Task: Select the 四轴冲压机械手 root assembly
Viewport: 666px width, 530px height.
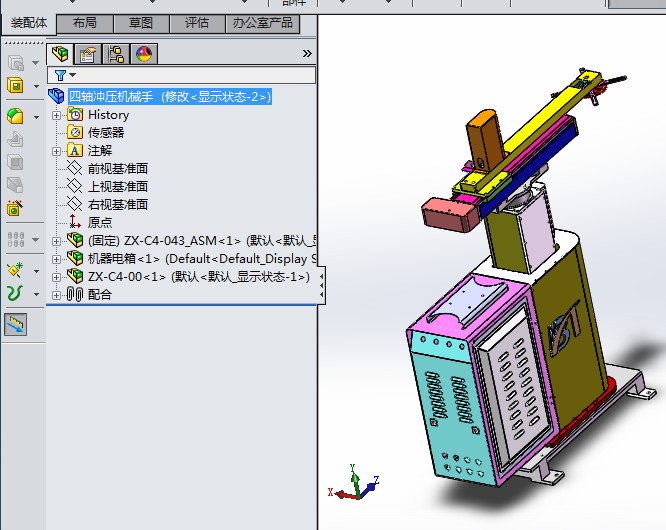Action: click(x=170, y=97)
